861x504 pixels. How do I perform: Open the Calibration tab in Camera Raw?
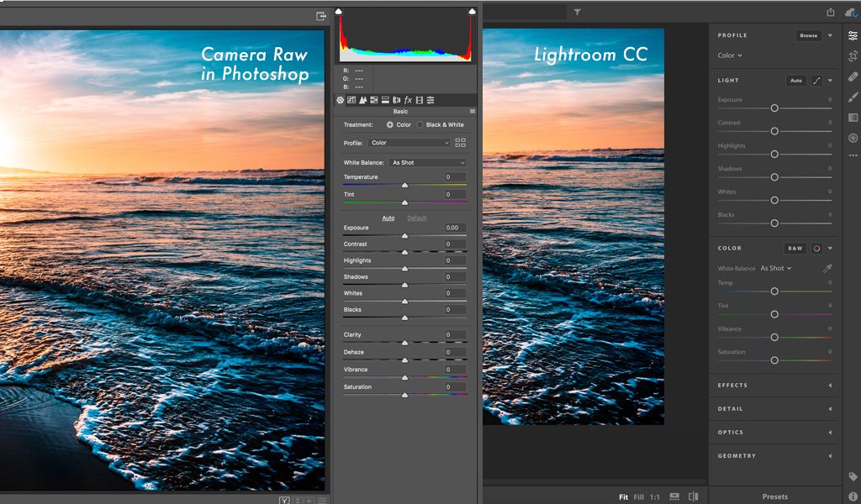[x=420, y=100]
